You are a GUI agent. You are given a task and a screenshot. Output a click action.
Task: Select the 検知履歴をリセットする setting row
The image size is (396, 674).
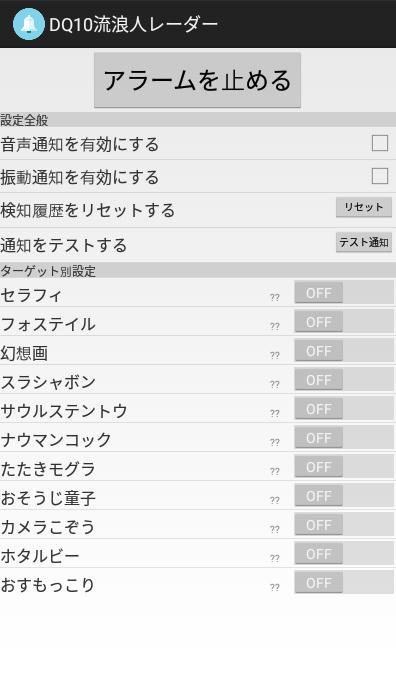click(x=198, y=210)
